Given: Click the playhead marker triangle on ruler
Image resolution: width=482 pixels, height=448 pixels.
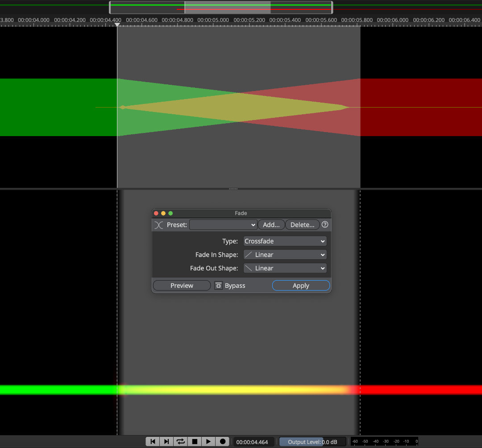Looking at the screenshot, I should 117,25.
